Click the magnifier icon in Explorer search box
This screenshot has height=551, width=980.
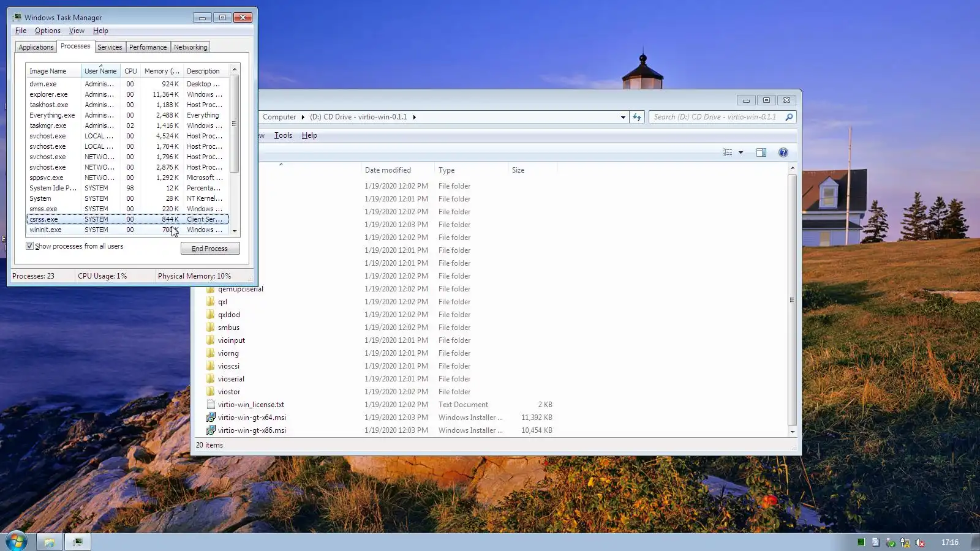(x=789, y=117)
